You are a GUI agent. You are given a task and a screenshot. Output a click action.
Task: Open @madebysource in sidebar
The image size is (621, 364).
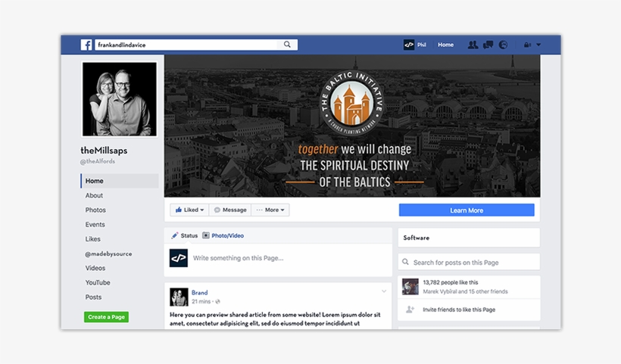[108, 254]
